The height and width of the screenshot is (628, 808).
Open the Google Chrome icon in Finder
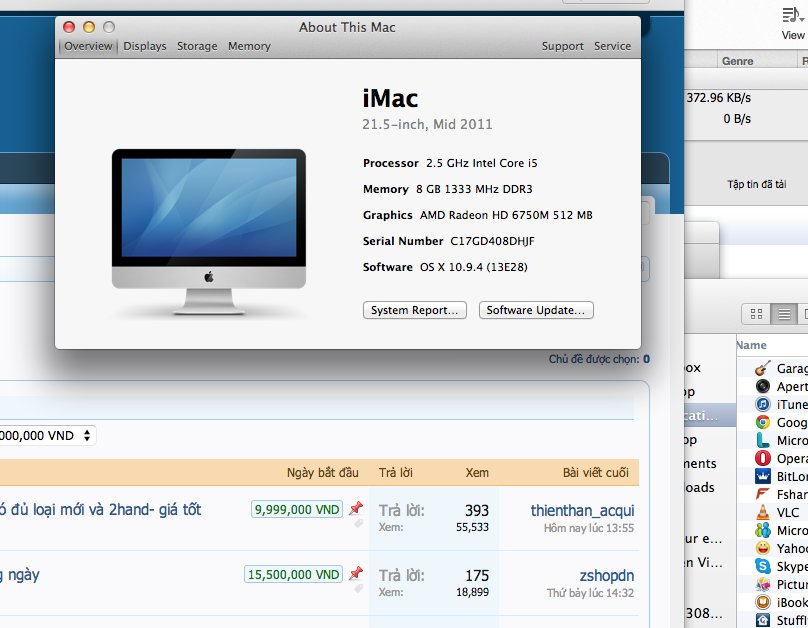coord(763,422)
